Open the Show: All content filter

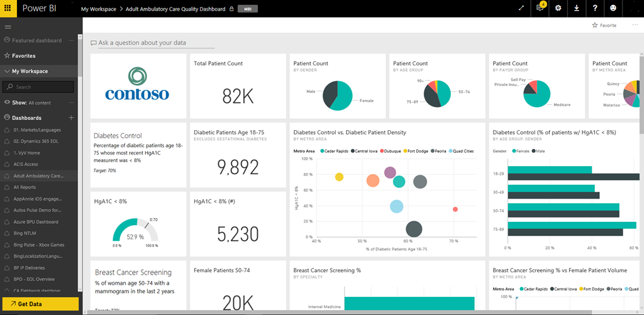pyautogui.click(x=31, y=102)
